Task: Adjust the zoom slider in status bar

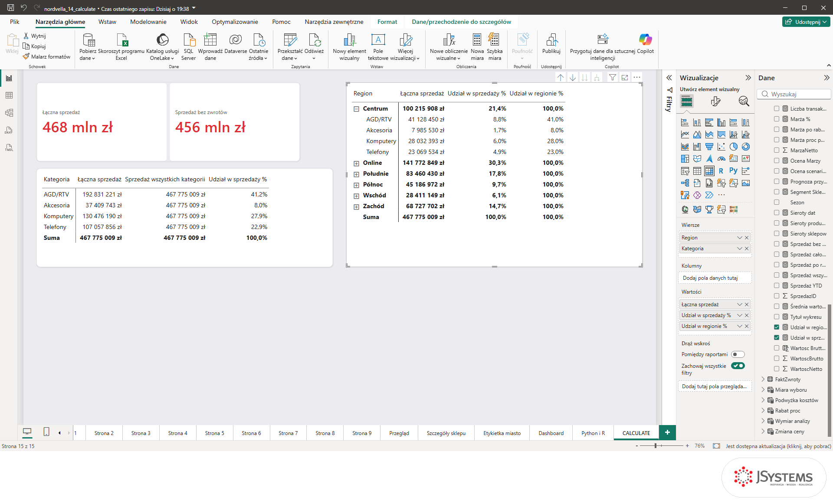Action: 656,446
